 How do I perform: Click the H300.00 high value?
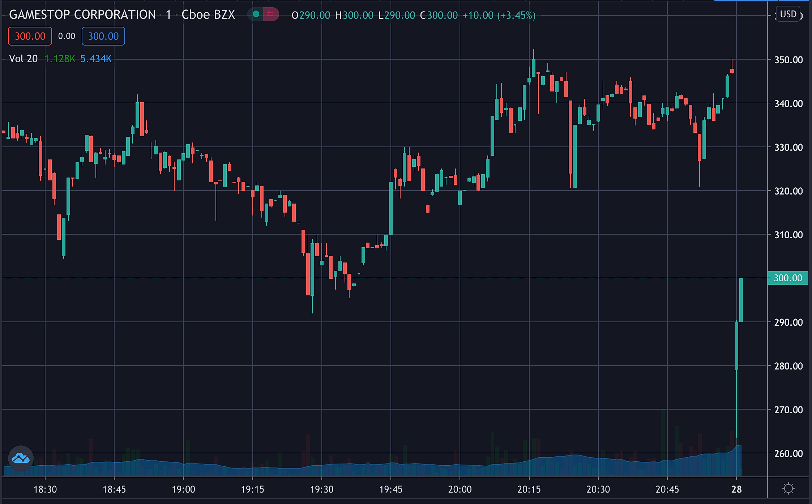tap(354, 15)
